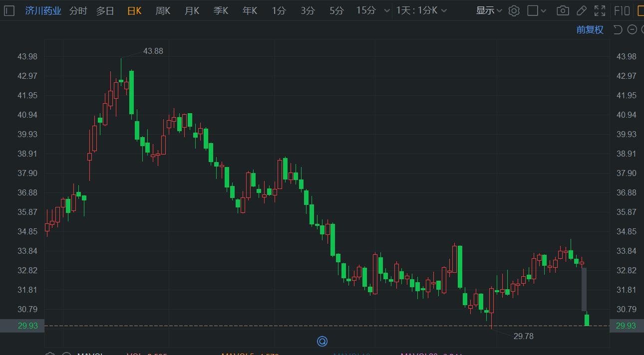The height and width of the screenshot is (355, 644).
Task: Activate the pencil drawing tool
Action: coord(581,10)
